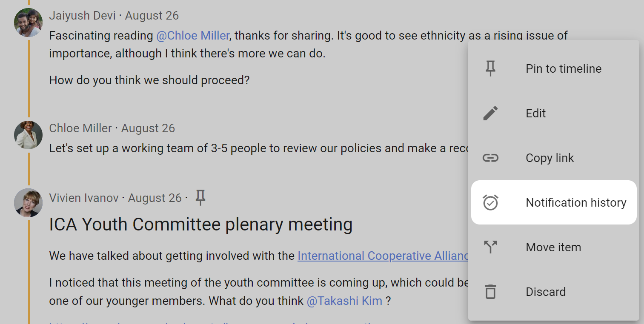The height and width of the screenshot is (324, 644).
Task: Select Discard from the context menu
Action: (545, 292)
